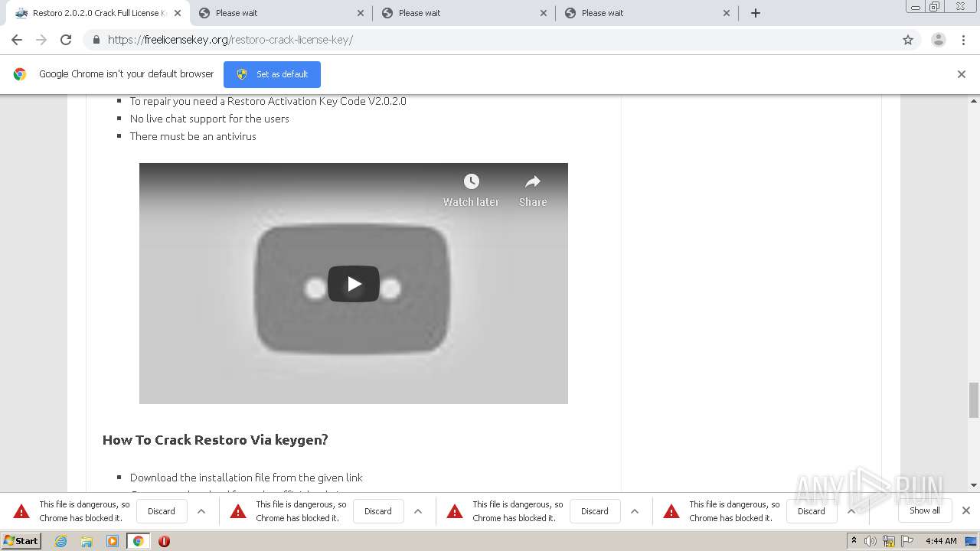Click text Download the installation file
The width and height of the screenshot is (980, 551).
pos(247,478)
